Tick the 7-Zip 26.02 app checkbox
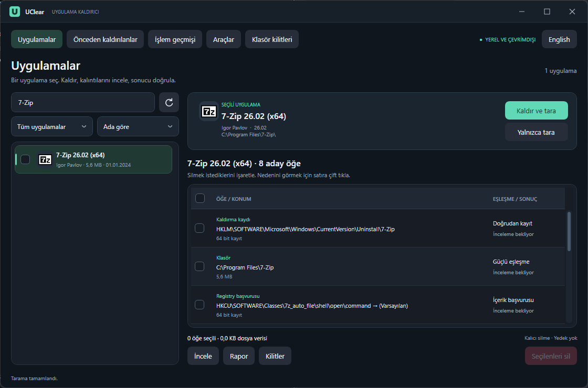This screenshot has width=588, height=388. pos(25,159)
